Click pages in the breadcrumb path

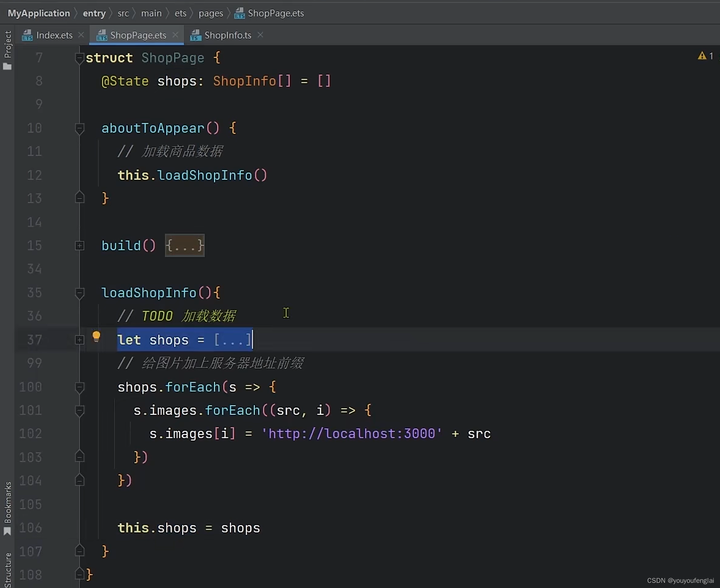click(211, 13)
